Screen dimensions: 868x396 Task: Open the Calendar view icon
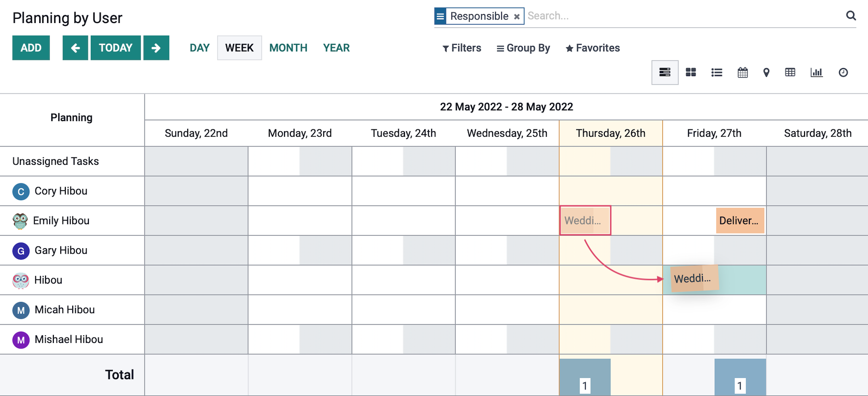742,72
